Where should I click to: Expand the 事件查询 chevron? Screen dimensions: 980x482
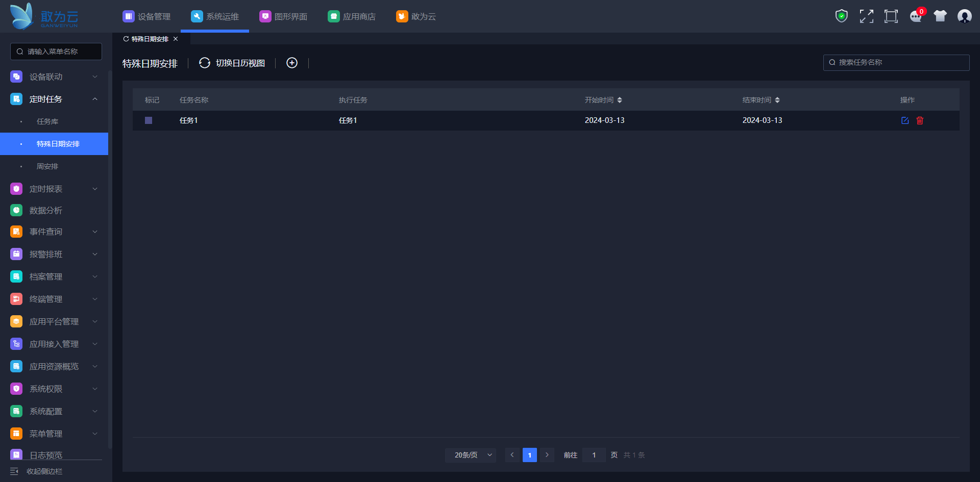pos(95,232)
